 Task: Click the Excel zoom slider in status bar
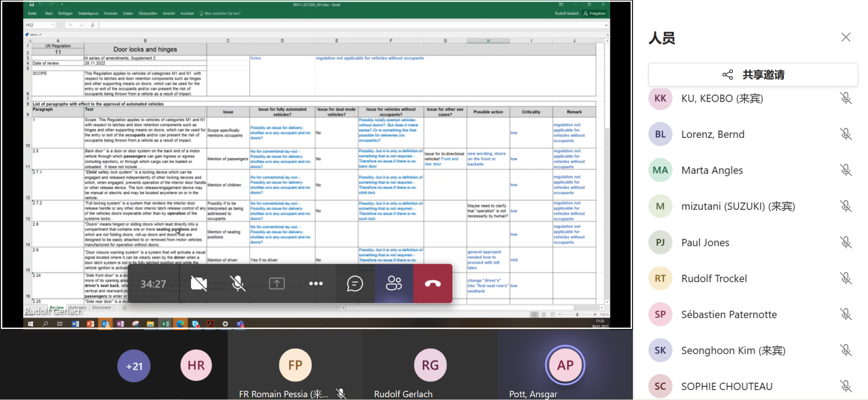click(577, 314)
